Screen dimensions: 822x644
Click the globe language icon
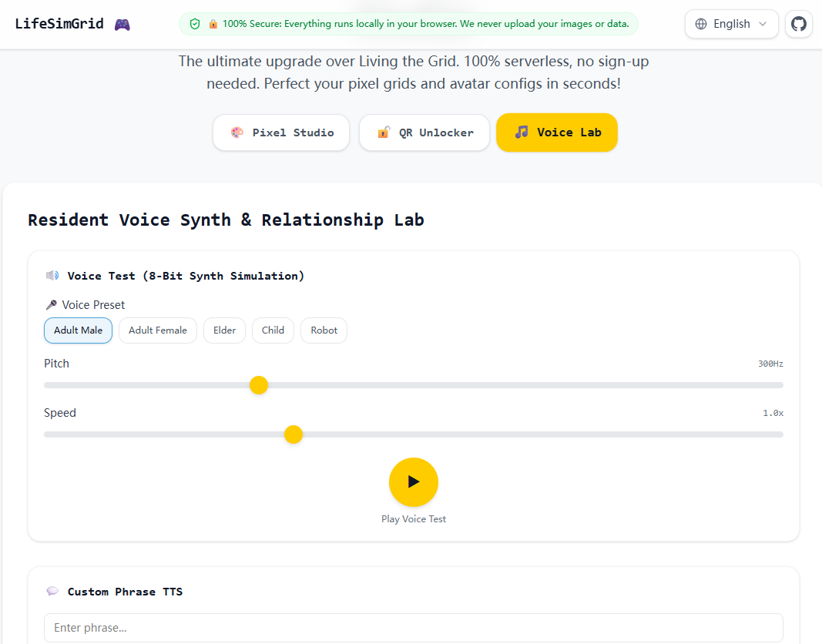pyautogui.click(x=701, y=24)
